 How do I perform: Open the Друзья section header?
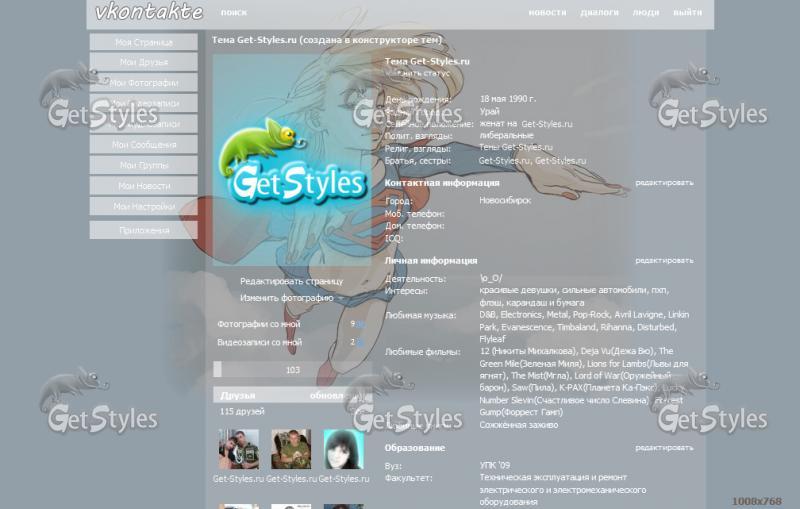292,395
